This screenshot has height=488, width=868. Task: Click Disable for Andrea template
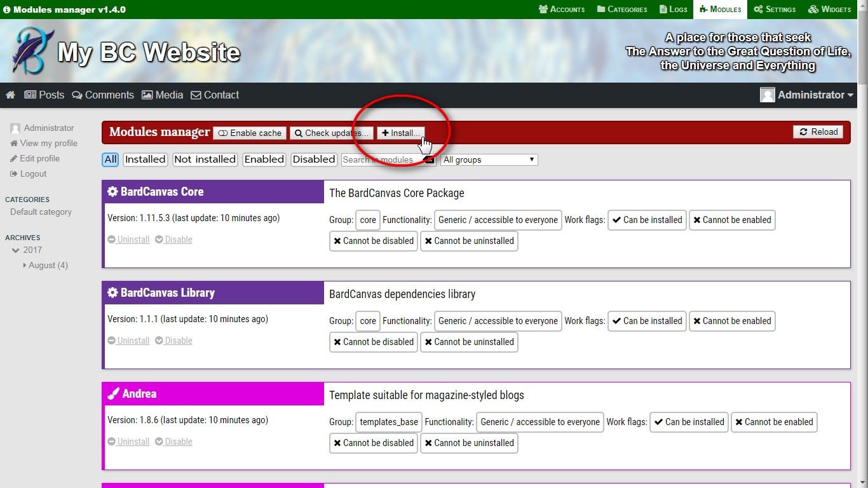click(x=173, y=442)
